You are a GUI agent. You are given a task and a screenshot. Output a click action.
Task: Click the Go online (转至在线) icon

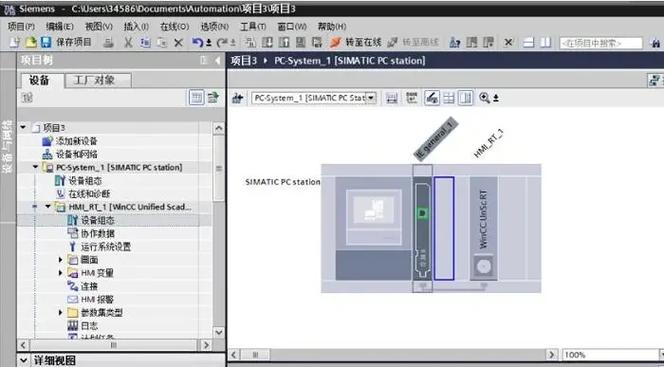[x=335, y=42]
